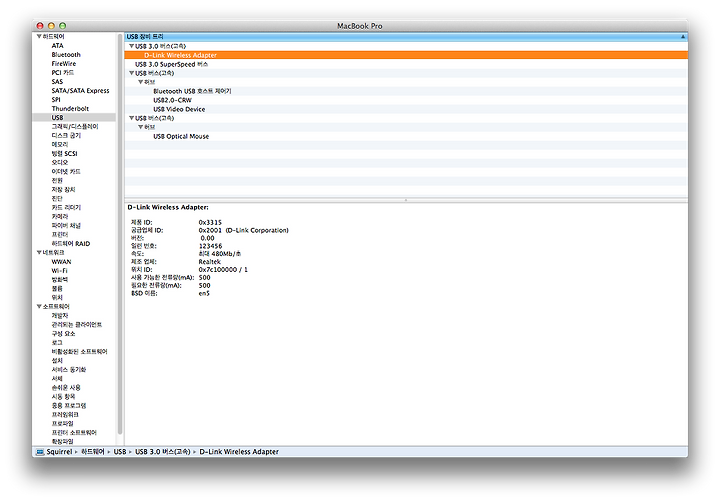The width and height of the screenshot is (720, 502).
Task: Select 오디오 in the sidebar
Action: click(60, 162)
